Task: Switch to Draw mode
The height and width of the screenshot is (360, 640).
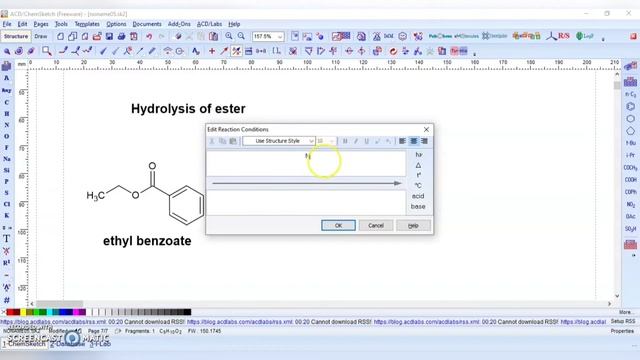Action: (41, 36)
